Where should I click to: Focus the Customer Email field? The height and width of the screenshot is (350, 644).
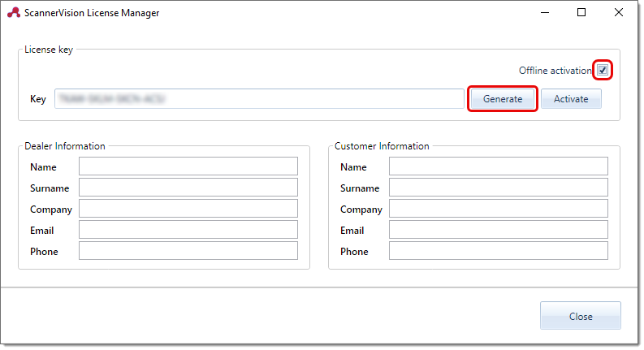(498, 230)
